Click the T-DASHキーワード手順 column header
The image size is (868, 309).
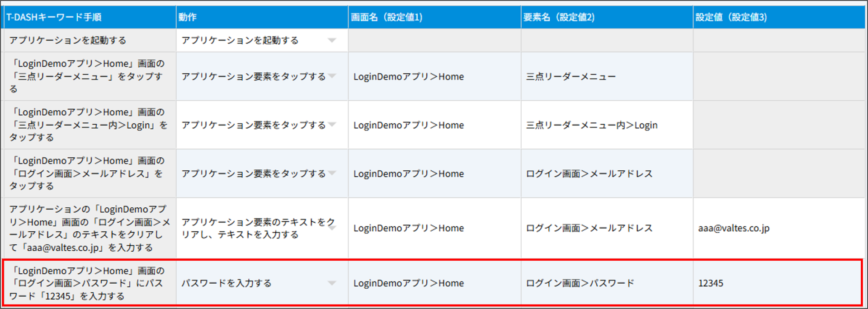(x=54, y=17)
